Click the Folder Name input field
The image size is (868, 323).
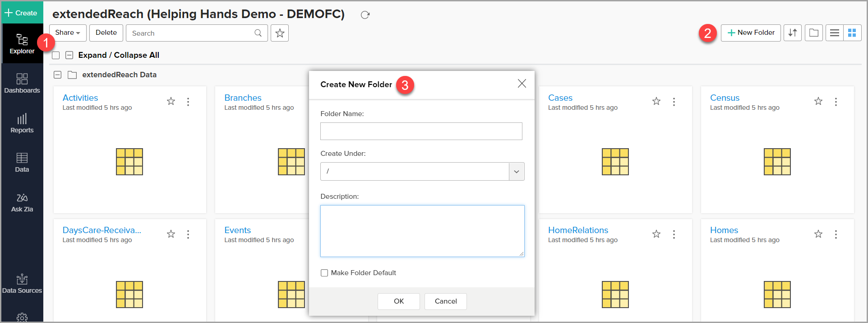421,131
